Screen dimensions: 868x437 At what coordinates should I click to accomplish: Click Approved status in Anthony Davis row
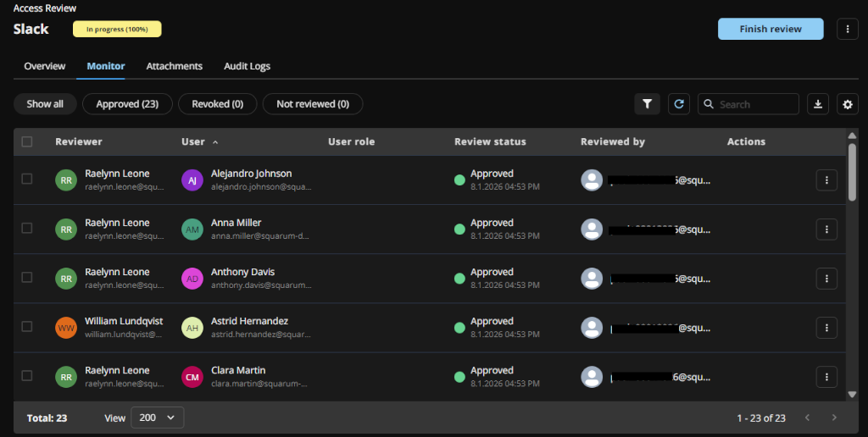click(492, 272)
